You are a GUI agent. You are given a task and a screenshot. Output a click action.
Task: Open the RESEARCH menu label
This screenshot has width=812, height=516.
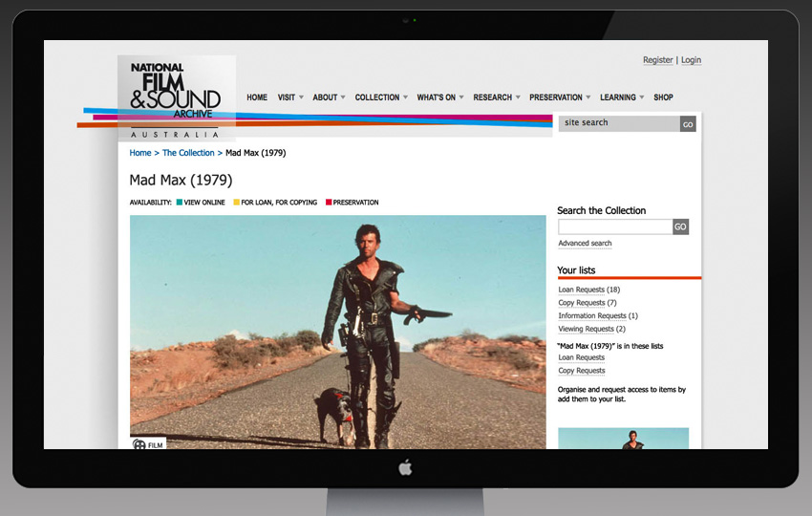[x=493, y=97]
